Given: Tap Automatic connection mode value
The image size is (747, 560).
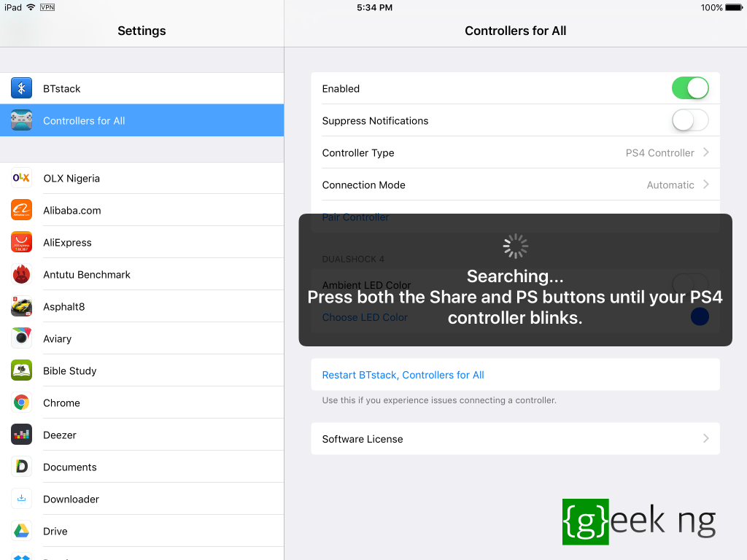Looking at the screenshot, I should (670, 184).
